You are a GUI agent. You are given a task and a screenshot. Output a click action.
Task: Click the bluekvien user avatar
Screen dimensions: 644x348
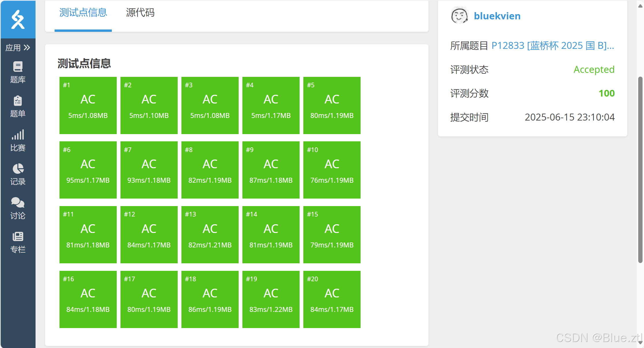coord(459,16)
